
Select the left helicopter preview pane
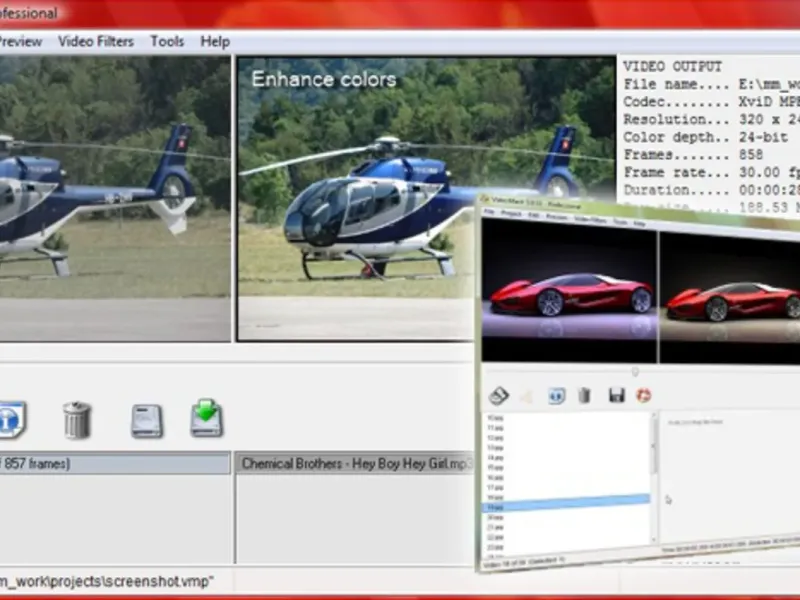tap(115, 198)
